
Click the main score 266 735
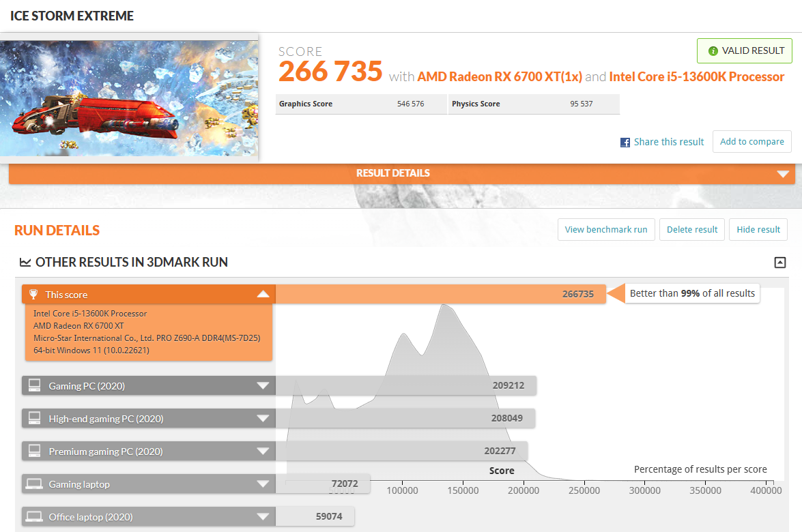point(330,71)
